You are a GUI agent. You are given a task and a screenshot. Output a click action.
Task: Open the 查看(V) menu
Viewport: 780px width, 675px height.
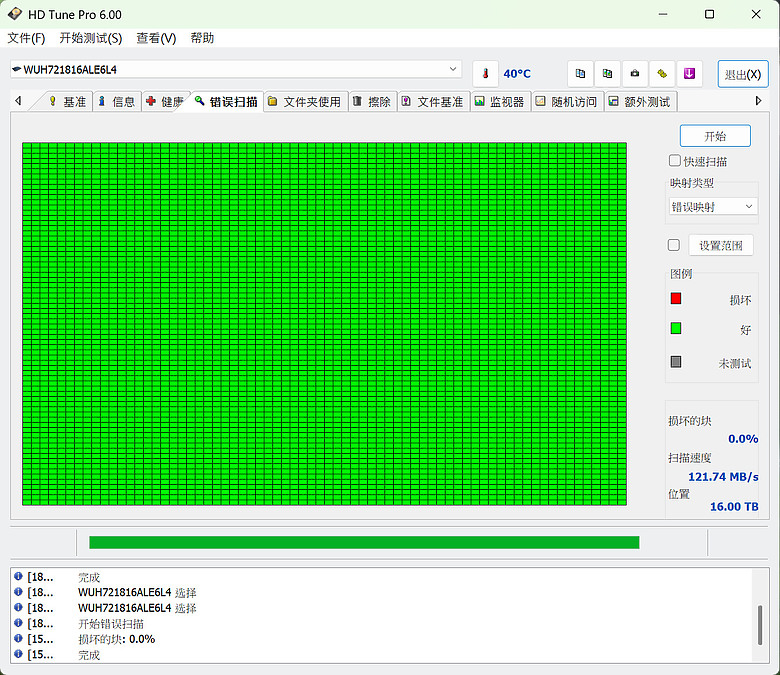156,38
